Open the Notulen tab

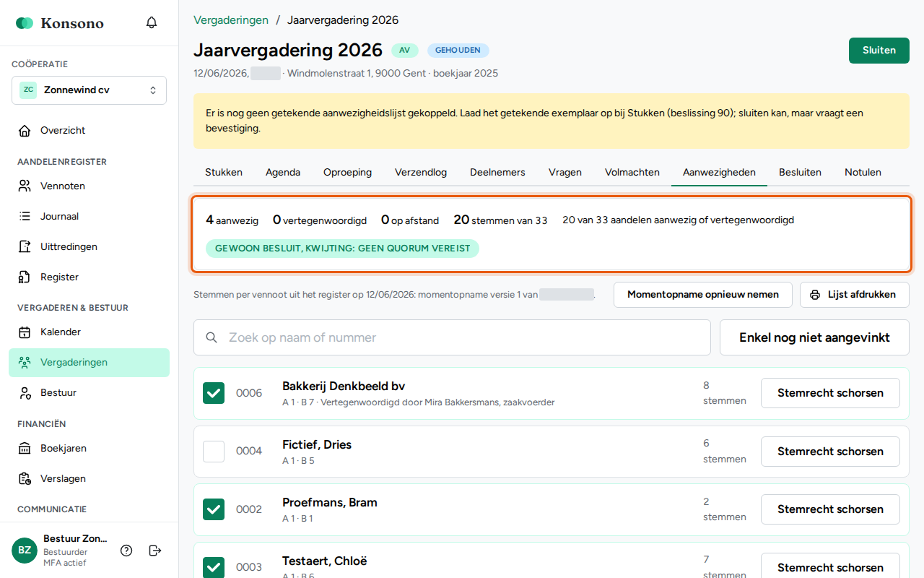pyautogui.click(x=863, y=173)
